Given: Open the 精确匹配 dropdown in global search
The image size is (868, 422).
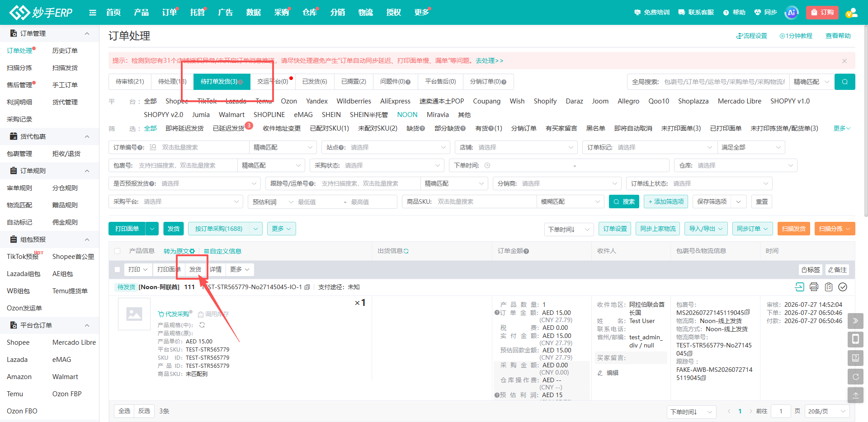Looking at the screenshot, I should coord(811,82).
